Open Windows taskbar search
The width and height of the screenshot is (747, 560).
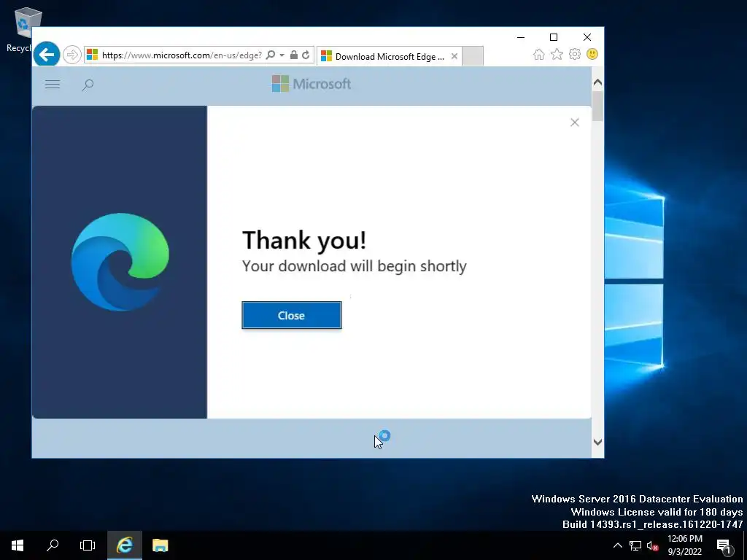click(53, 545)
